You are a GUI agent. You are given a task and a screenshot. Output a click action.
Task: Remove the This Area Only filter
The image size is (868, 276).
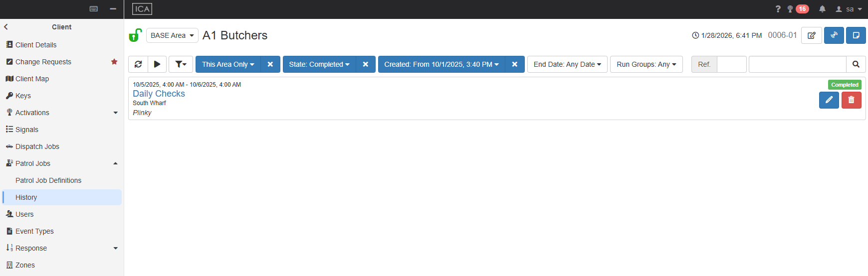tap(270, 64)
